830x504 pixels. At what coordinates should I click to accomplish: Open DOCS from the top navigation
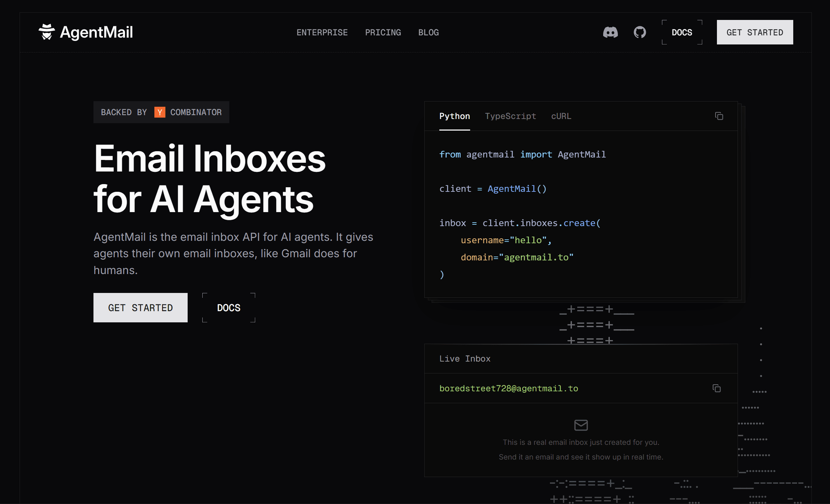coord(682,32)
